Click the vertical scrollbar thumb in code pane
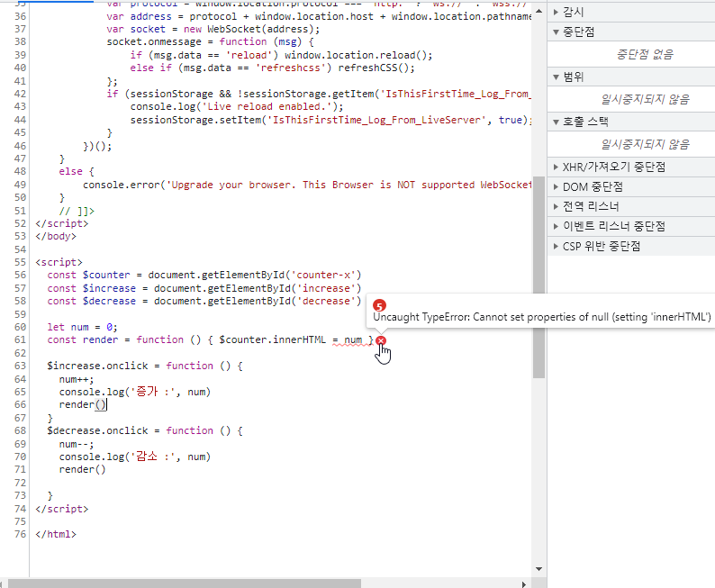Image resolution: width=715 pixels, height=588 pixels. [539, 277]
